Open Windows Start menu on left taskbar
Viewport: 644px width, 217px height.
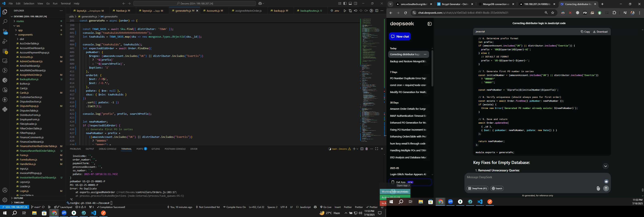click(4, 213)
